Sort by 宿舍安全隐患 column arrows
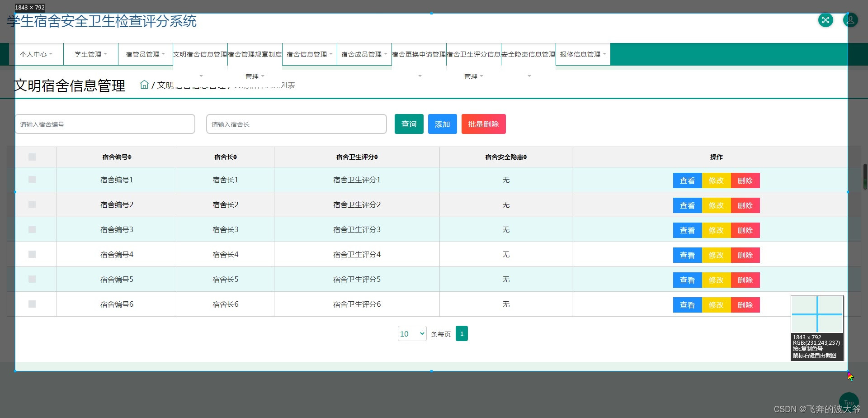868x418 pixels. click(525, 157)
